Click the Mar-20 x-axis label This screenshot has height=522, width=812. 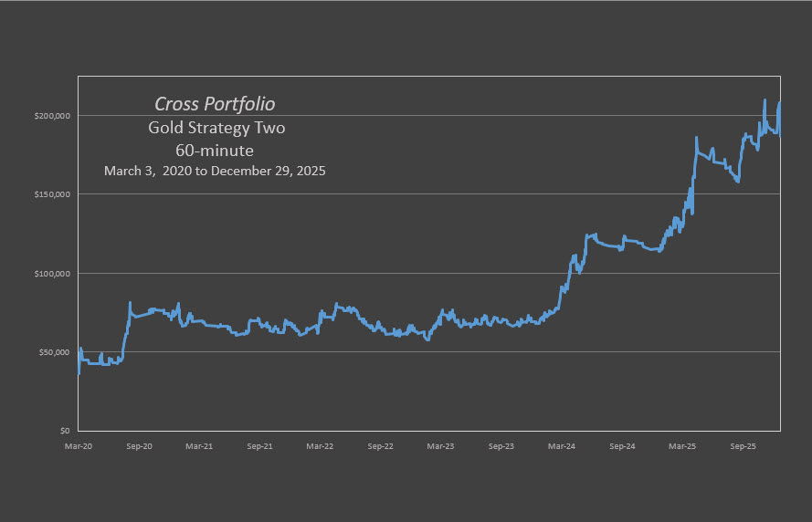point(79,447)
